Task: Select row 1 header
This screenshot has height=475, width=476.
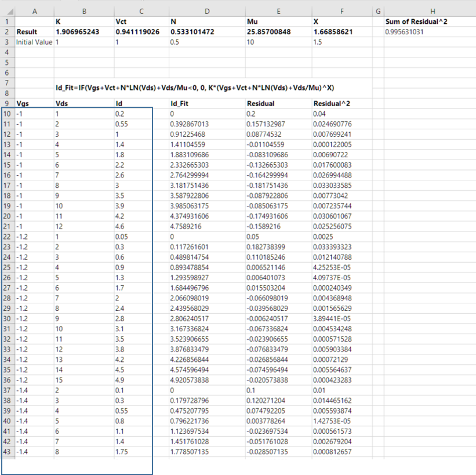Action: coord(8,21)
